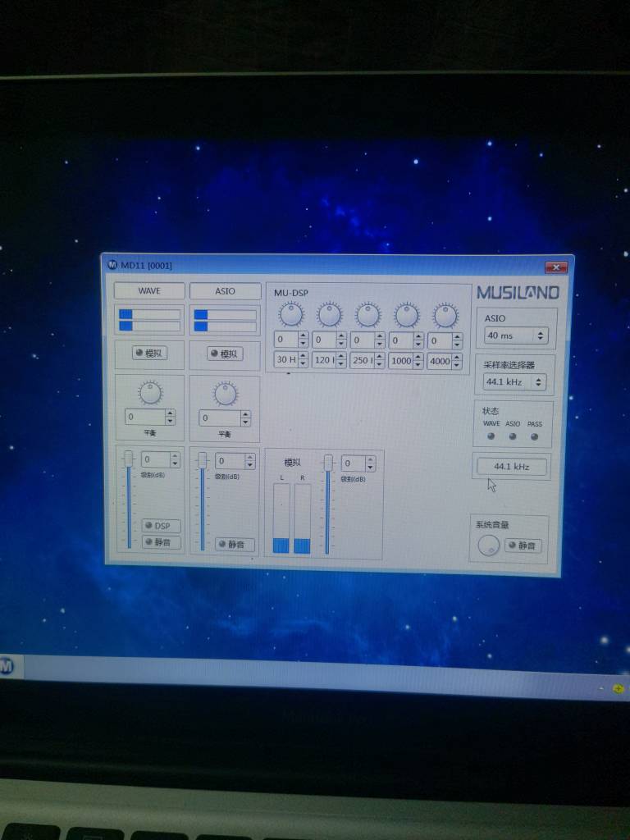Click the ASIO header button
Screen dimensions: 630x840
[x=225, y=291]
